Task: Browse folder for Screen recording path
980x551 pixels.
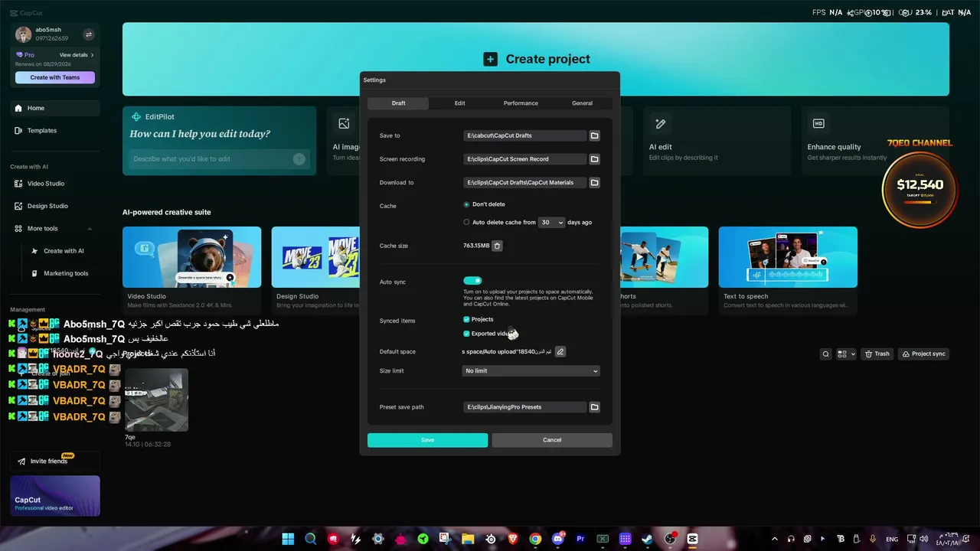Action: click(x=594, y=159)
